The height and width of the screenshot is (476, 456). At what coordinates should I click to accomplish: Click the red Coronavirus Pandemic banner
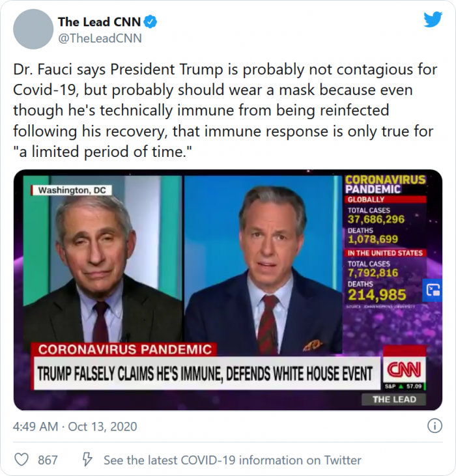[x=124, y=350]
